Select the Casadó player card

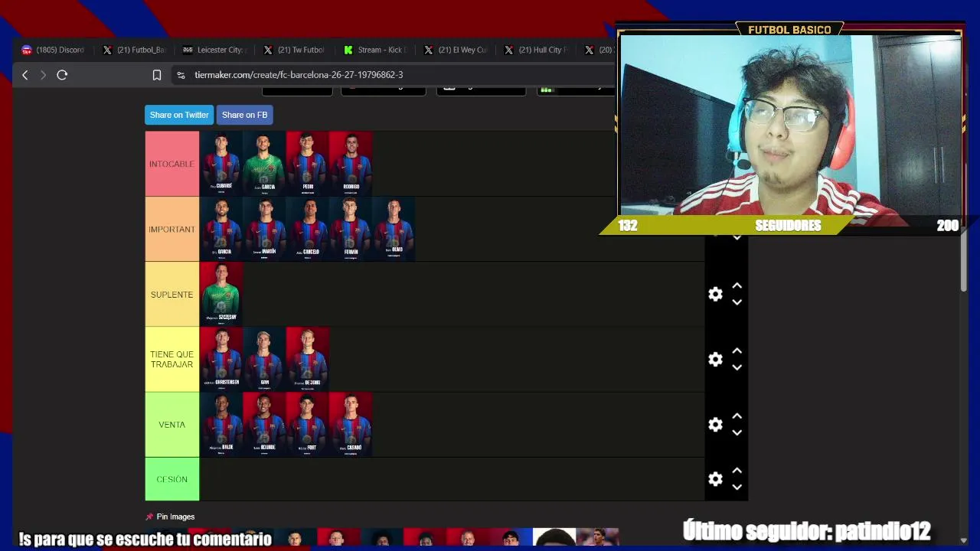(x=351, y=425)
